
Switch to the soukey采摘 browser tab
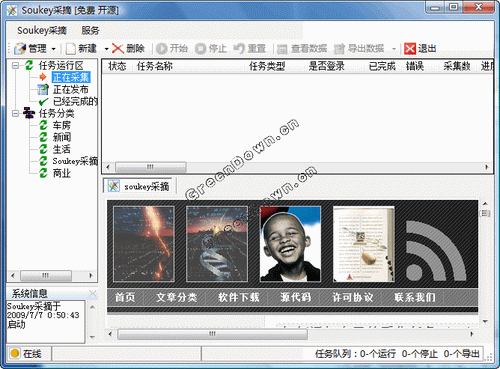[x=139, y=186]
